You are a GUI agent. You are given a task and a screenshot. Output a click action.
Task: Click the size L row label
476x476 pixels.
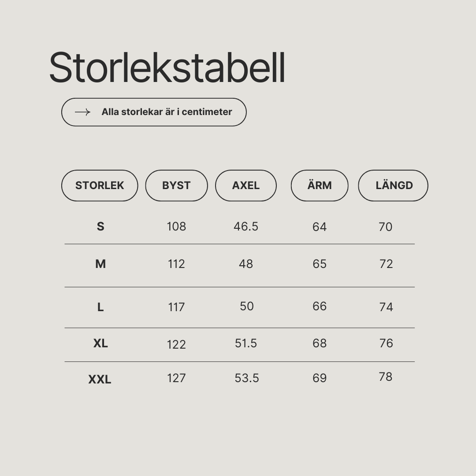(x=100, y=307)
